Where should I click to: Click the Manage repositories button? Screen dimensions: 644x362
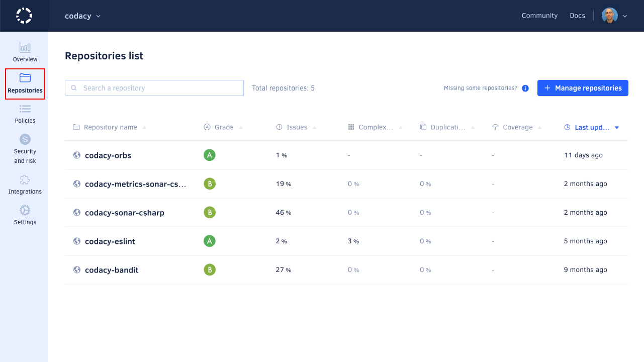583,88
